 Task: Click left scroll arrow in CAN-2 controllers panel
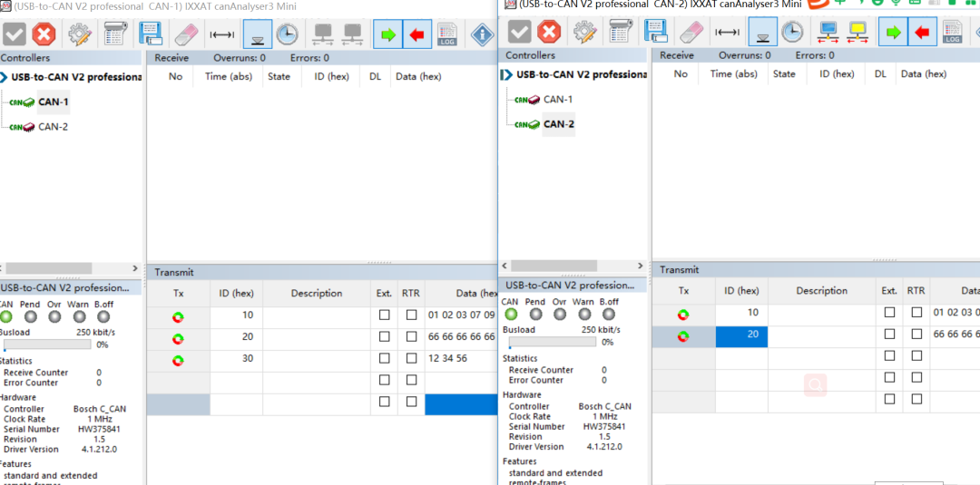coord(505,266)
